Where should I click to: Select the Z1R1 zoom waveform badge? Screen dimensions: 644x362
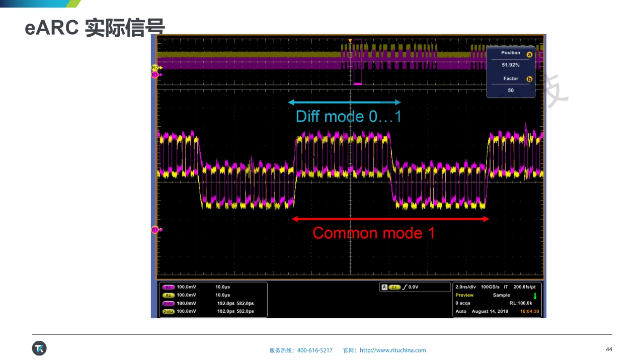click(169, 304)
